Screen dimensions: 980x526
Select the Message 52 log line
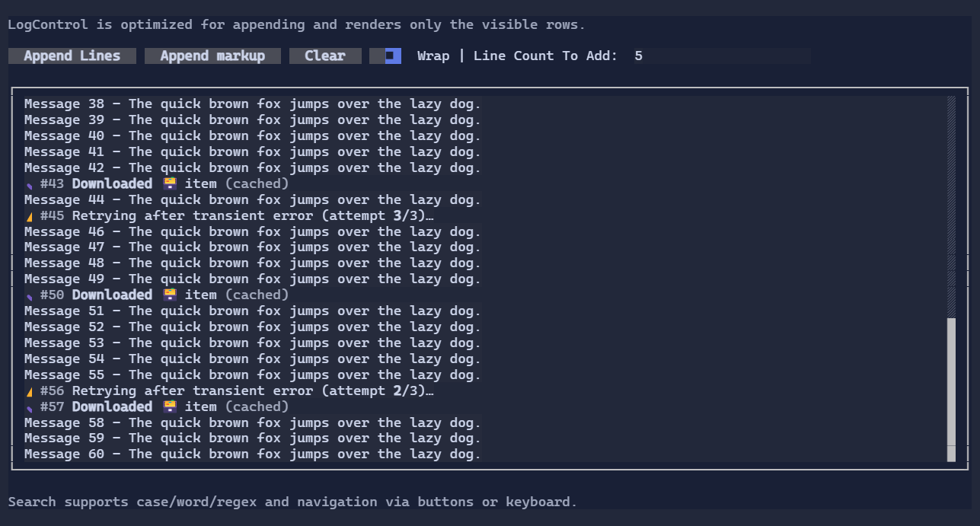253,327
